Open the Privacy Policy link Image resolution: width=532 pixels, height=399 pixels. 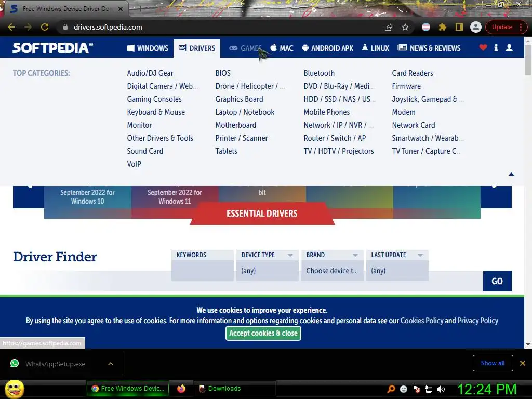(478, 321)
